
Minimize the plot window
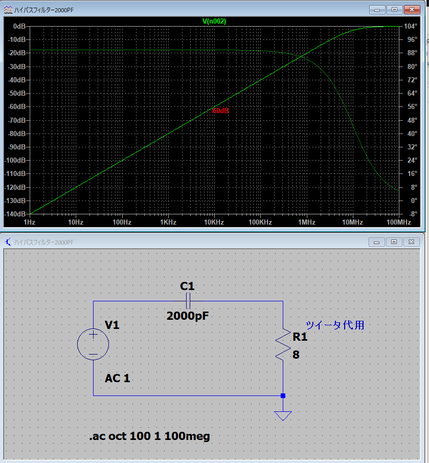pos(377,10)
